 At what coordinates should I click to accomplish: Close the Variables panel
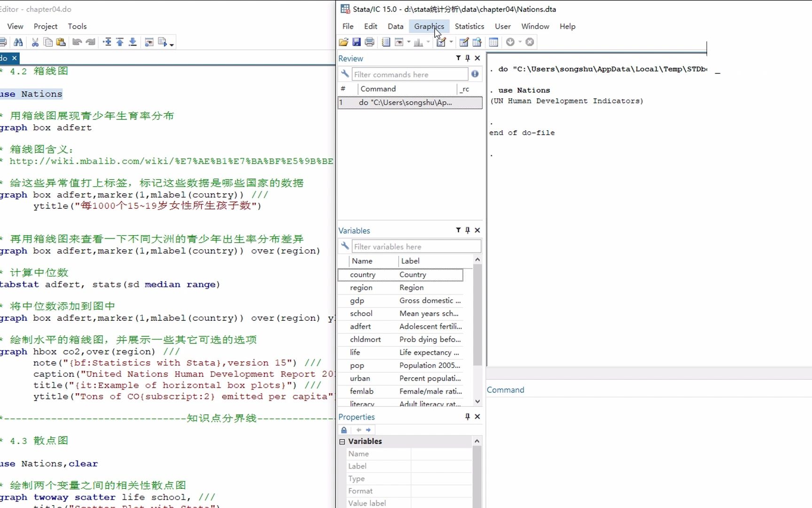(477, 230)
